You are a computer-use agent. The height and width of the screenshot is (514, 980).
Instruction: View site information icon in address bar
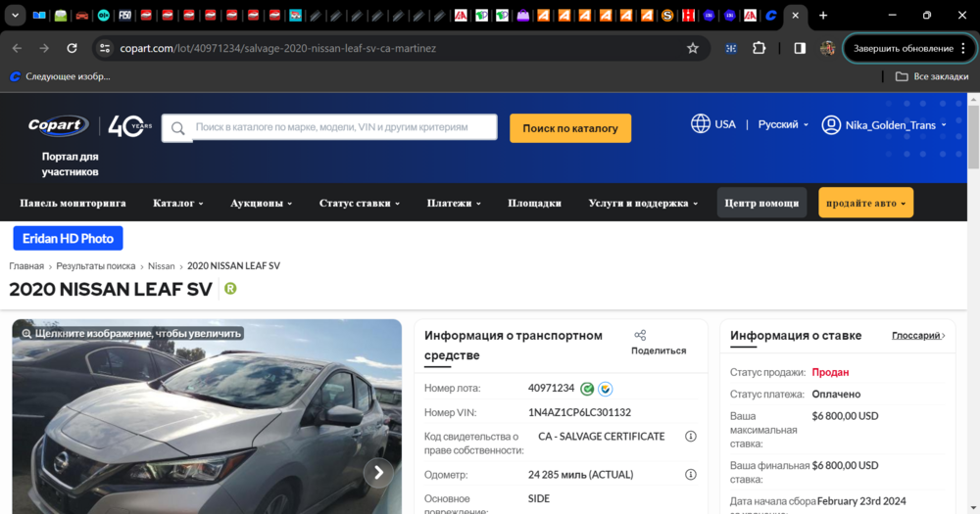pos(105,48)
